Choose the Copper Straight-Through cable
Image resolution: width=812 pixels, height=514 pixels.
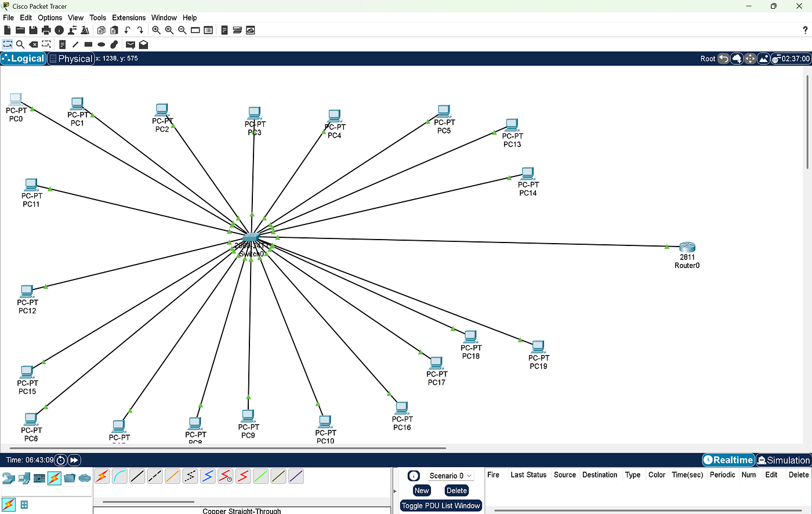[x=137, y=476]
